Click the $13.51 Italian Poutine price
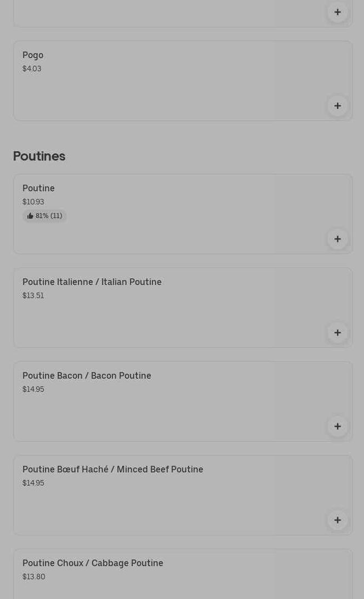The height and width of the screenshot is (599, 364). coord(33,296)
